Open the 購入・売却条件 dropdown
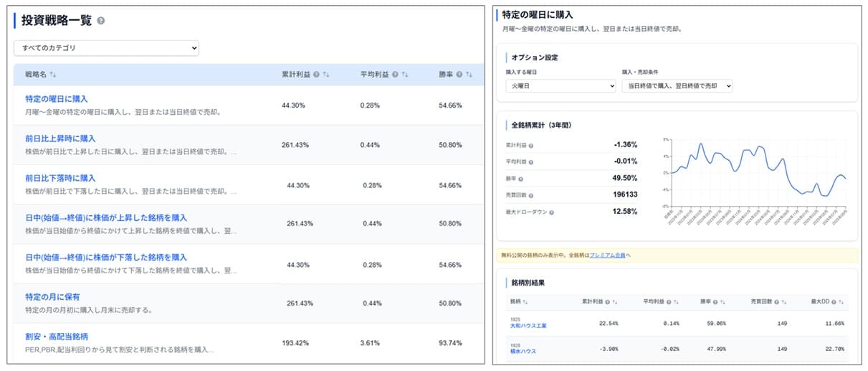Screen dimensions: 868x371 point(677,85)
